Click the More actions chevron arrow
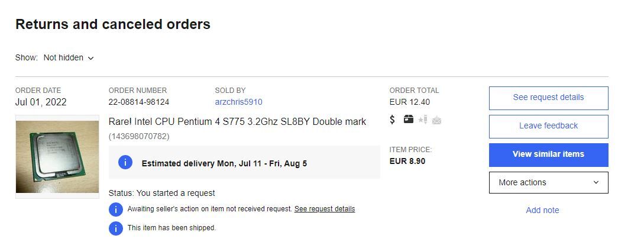The width and height of the screenshot is (644, 248). pos(596,182)
